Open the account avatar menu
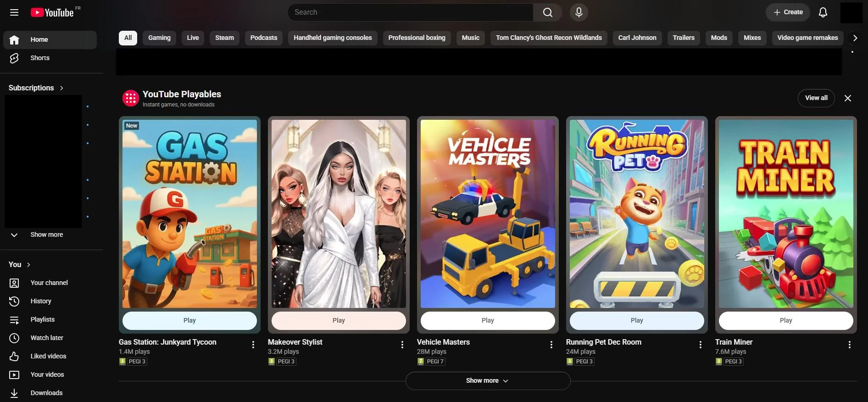The width and height of the screenshot is (868, 402). tap(851, 12)
